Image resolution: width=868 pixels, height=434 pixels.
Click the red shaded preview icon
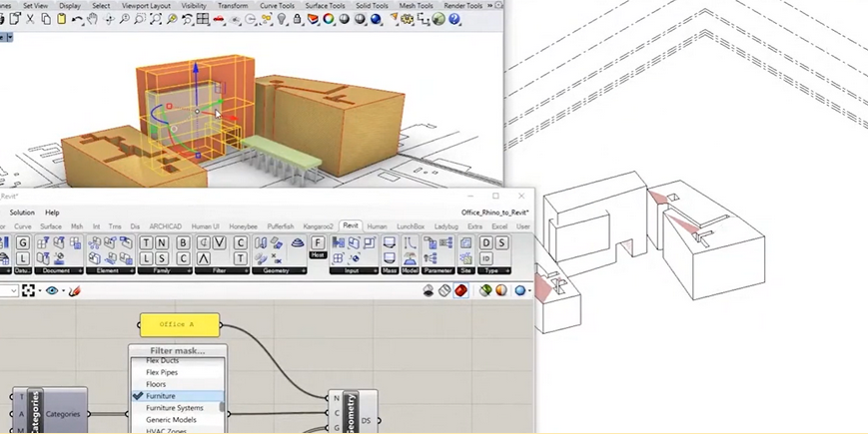tap(460, 290)
